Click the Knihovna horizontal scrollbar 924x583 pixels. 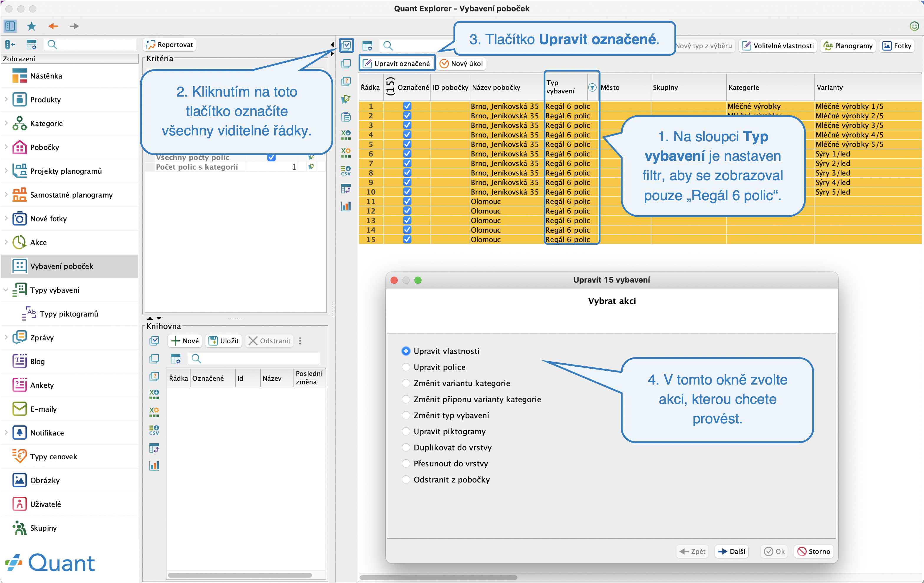240,575
